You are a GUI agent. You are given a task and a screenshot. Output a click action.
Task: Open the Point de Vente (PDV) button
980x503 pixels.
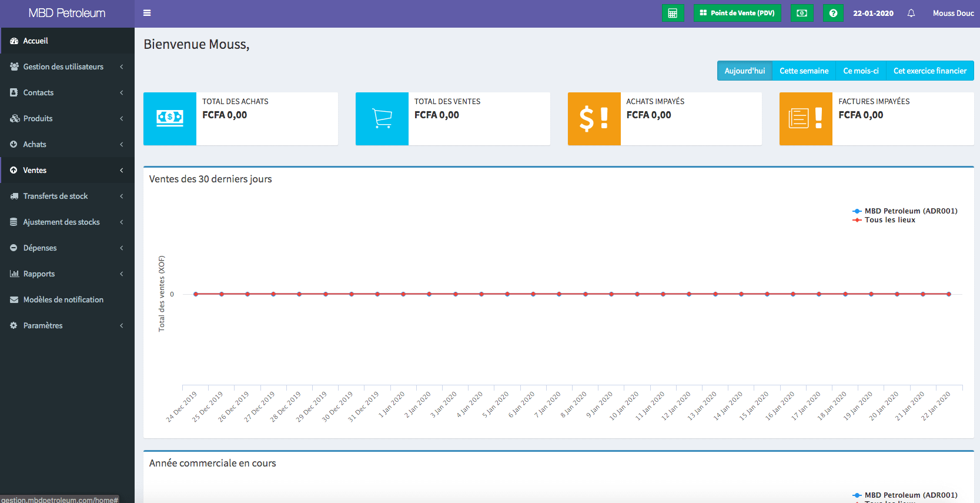tap(737, 13)
